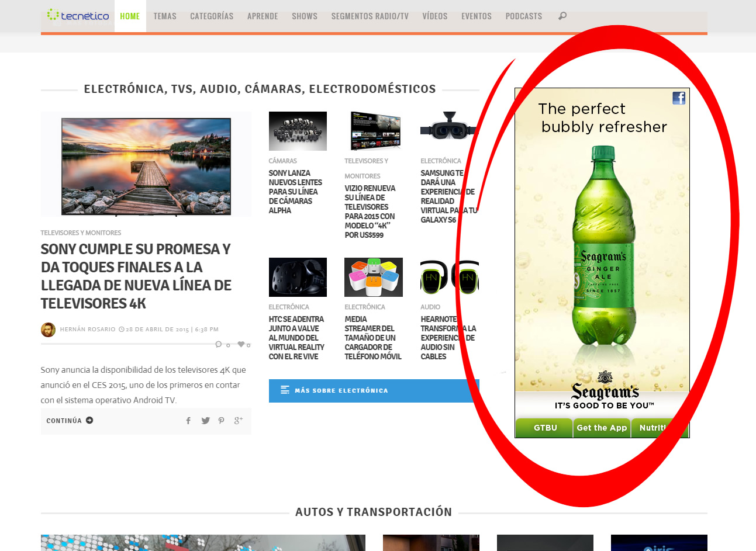
Task: Open the colorful media streamer thumbnail
Action: (374, 277)
